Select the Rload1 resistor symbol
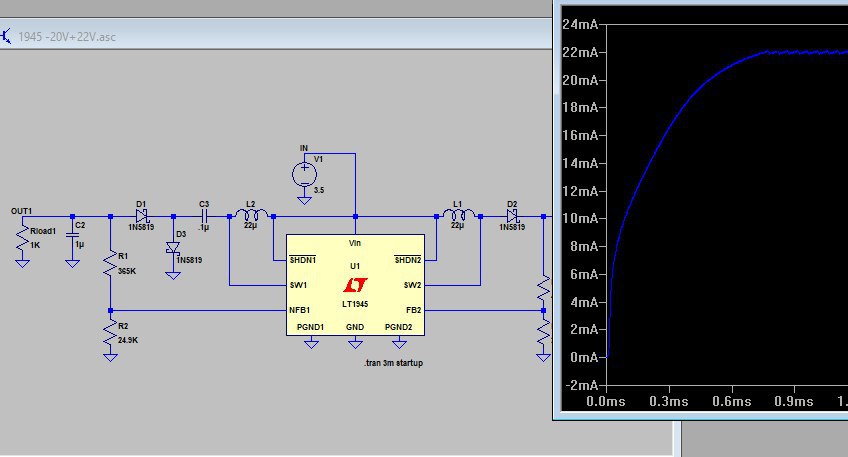The width and height of the screenshot is (848, 457). coord(23,239)
